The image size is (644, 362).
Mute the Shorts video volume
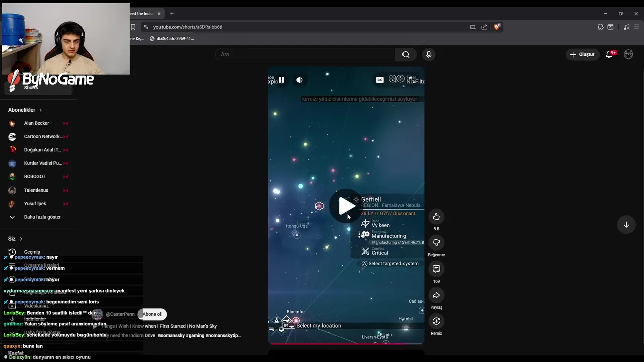coord(299,80)
